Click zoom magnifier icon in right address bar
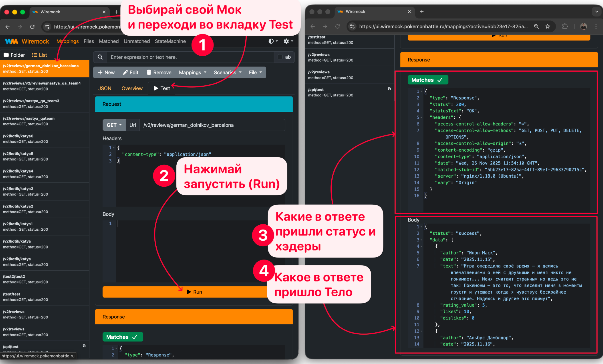 point(536,26)
